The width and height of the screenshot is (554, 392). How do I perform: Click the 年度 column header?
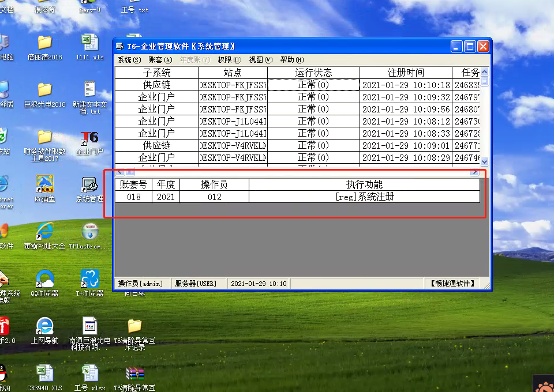(166, 184)
